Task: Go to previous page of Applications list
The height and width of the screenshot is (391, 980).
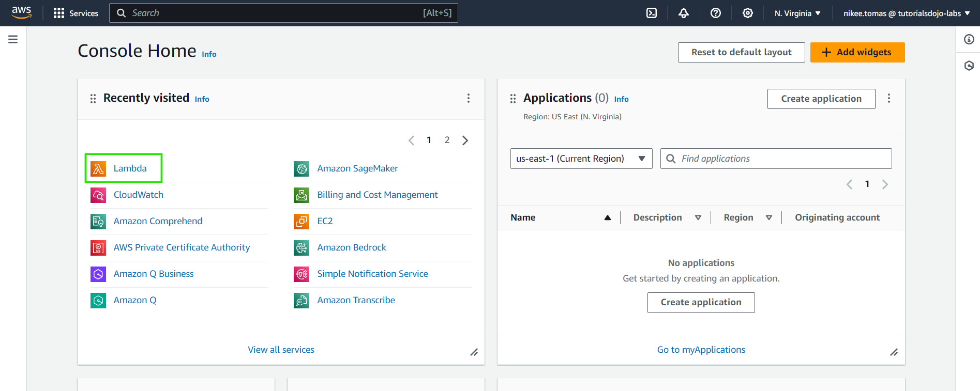Action: pyautogui.click(x=849, y=184)
